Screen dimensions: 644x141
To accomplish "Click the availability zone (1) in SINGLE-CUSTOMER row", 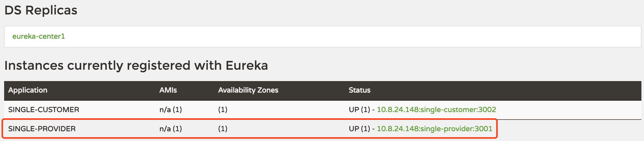I will tap(223, 110).
